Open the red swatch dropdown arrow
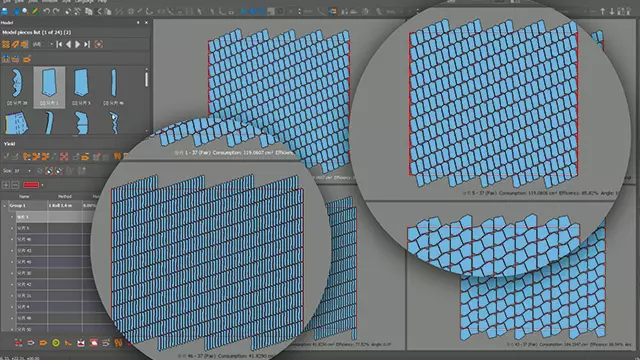This screenshot has width=640, height=360. 42,185
